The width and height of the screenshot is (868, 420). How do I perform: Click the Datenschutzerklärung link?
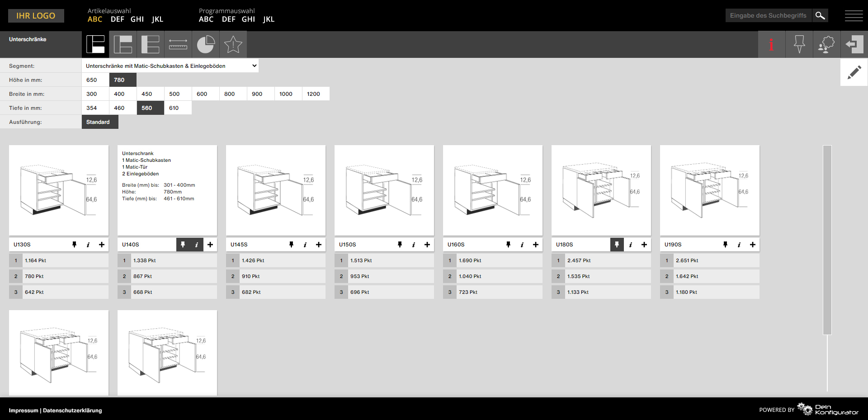coord(72,411)
